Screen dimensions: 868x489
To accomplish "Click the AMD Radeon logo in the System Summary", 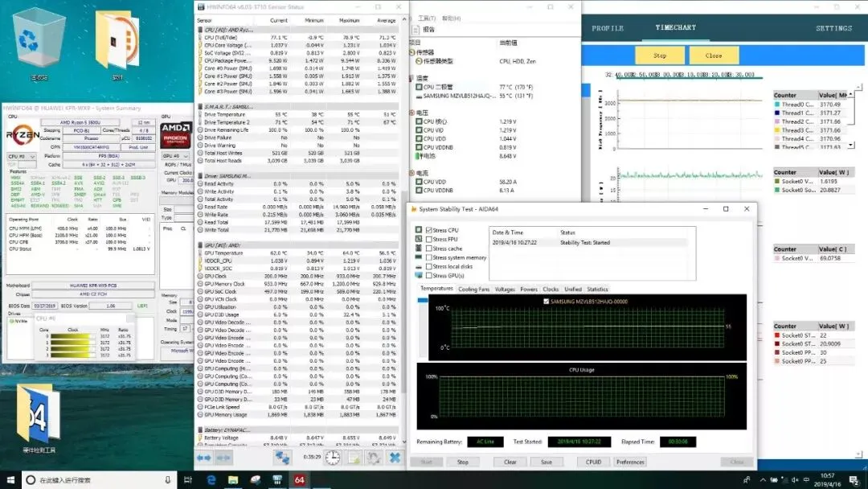I will pos(175,134).
